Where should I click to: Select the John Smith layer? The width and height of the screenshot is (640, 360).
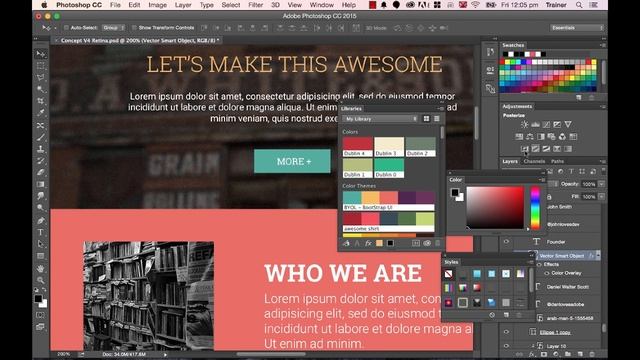559,207
